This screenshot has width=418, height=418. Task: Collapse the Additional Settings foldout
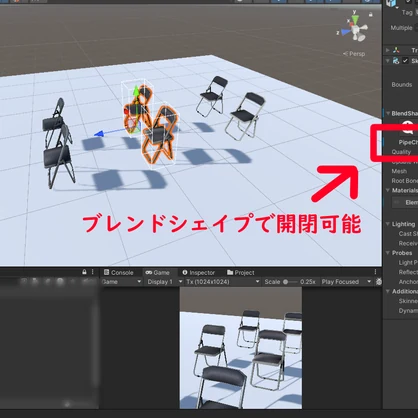coord(388,291)
